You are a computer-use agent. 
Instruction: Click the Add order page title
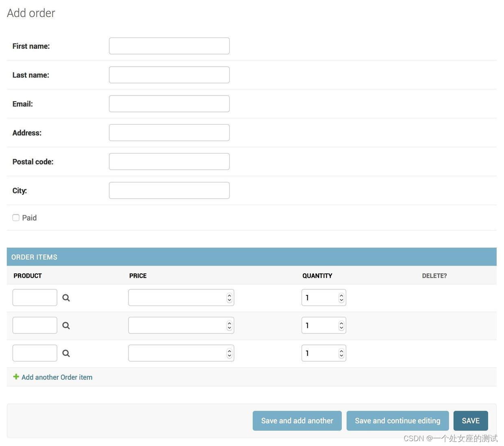31,13
